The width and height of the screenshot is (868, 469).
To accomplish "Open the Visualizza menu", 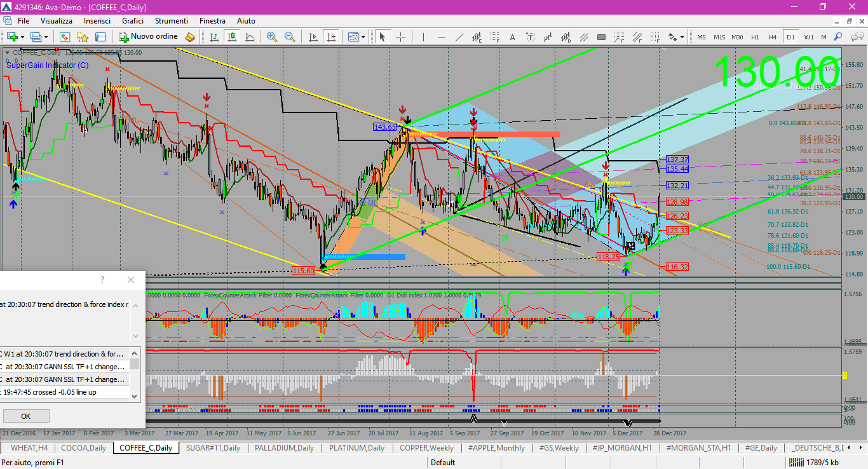I will [x=57, y=21].
